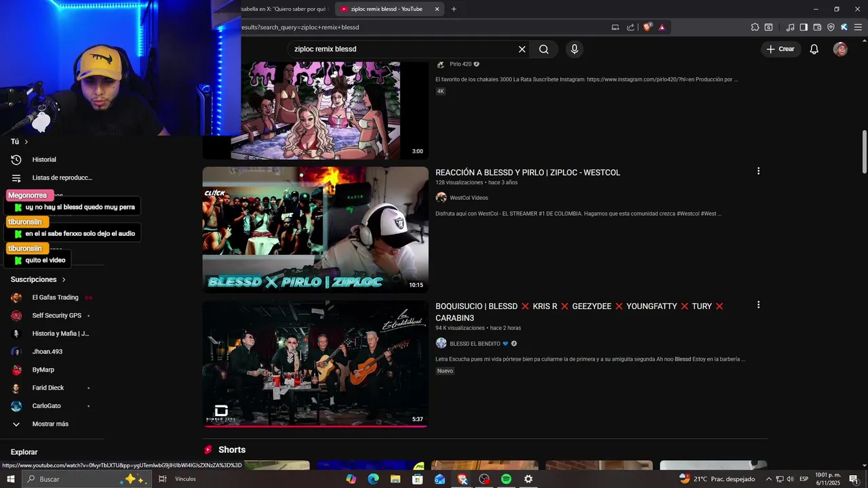The width and height of the screenshot is (868, 488).
Task: Play the cartoon pool thumbnail with 3:00 duration
Action: tap(315, 110)
